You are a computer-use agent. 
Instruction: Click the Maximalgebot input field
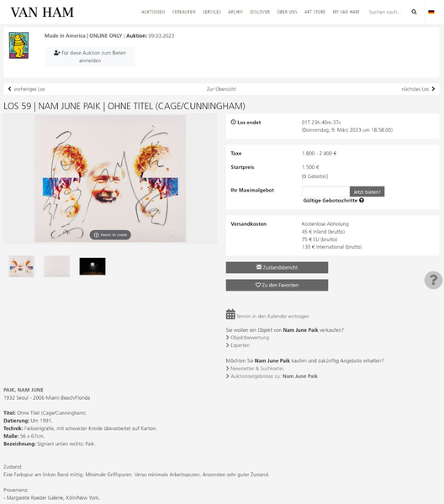coord(325,192)
